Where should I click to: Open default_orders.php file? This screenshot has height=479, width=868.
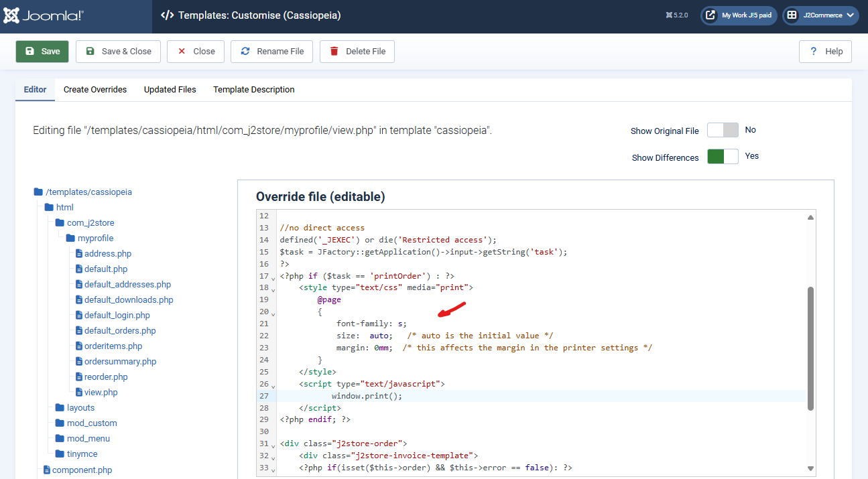tap(115, 331)
